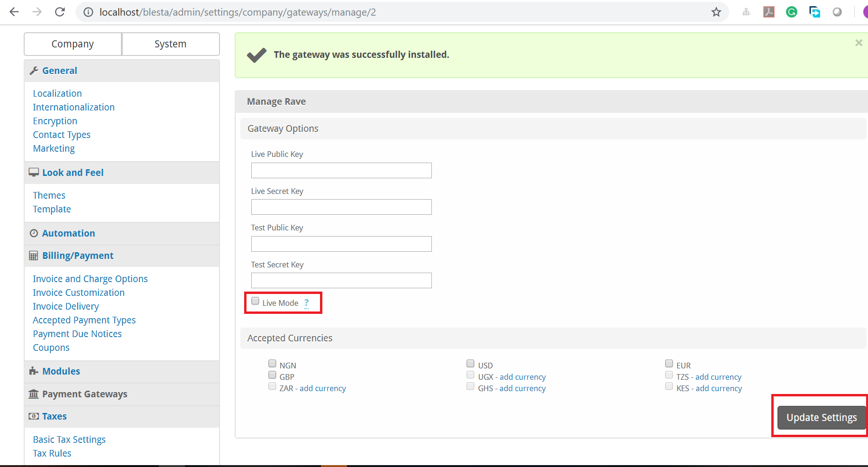Click the gray circle extension icon
868x467 pixels.
pos(837,12)
